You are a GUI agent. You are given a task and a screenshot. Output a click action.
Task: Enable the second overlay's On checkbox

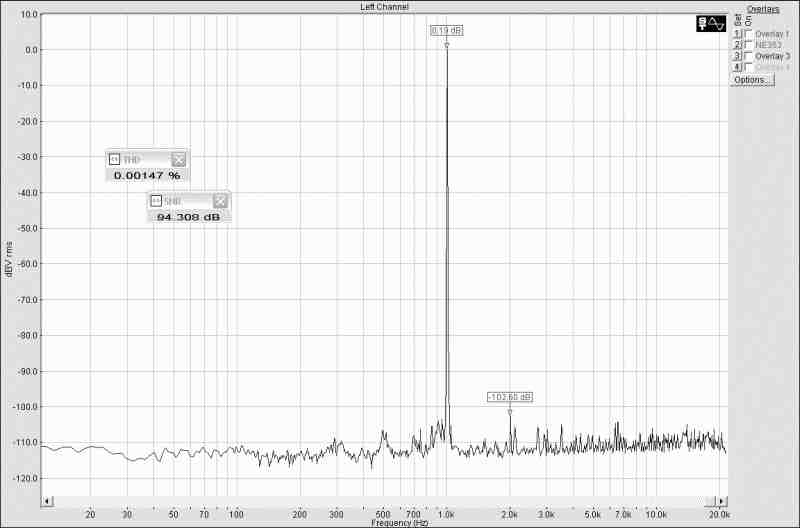748,45
